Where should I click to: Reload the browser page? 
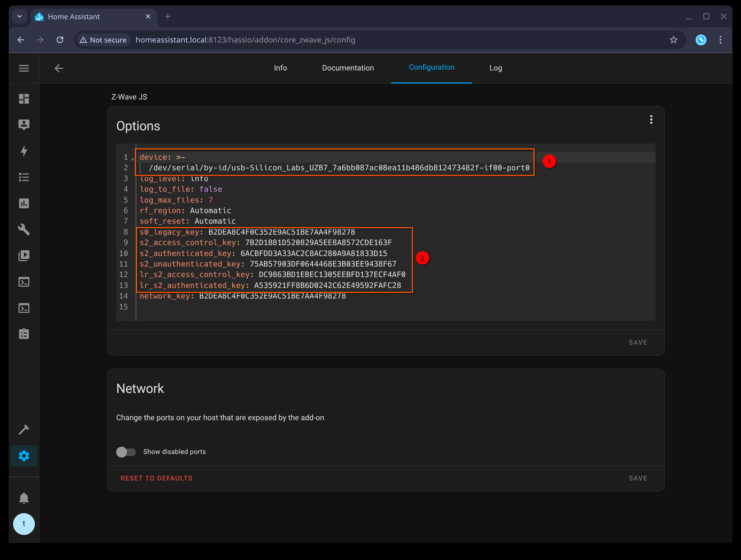[60, 40]
